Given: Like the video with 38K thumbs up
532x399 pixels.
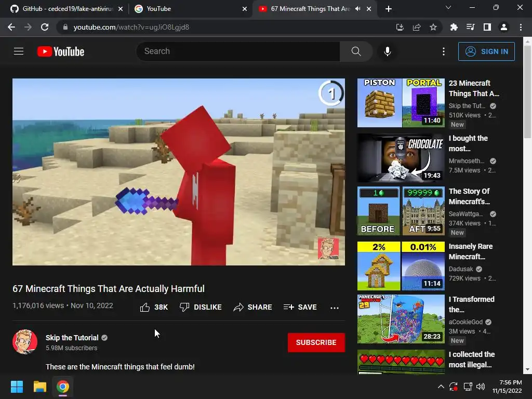Looking at the screenshot, I should [154, 307].
